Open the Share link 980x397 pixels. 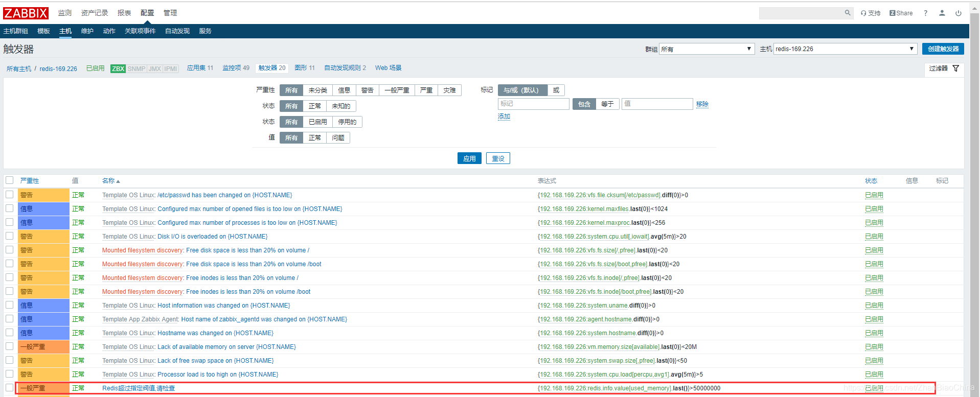pos(901,13)
